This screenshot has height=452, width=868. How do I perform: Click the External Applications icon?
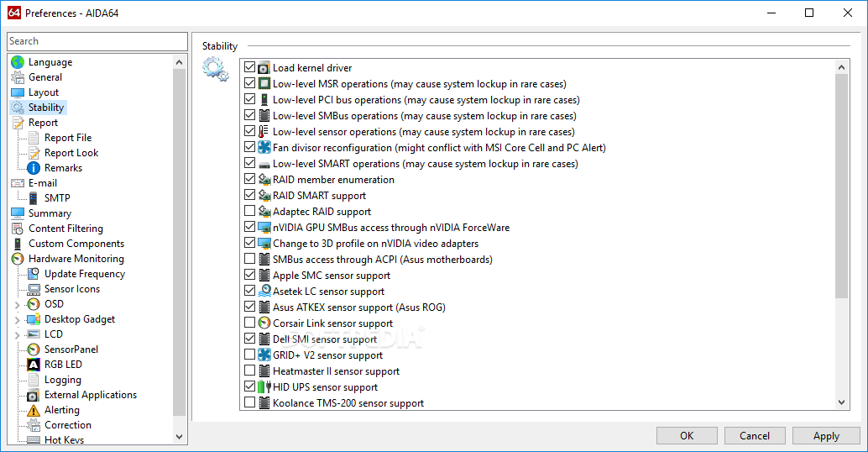coord(34,395)
